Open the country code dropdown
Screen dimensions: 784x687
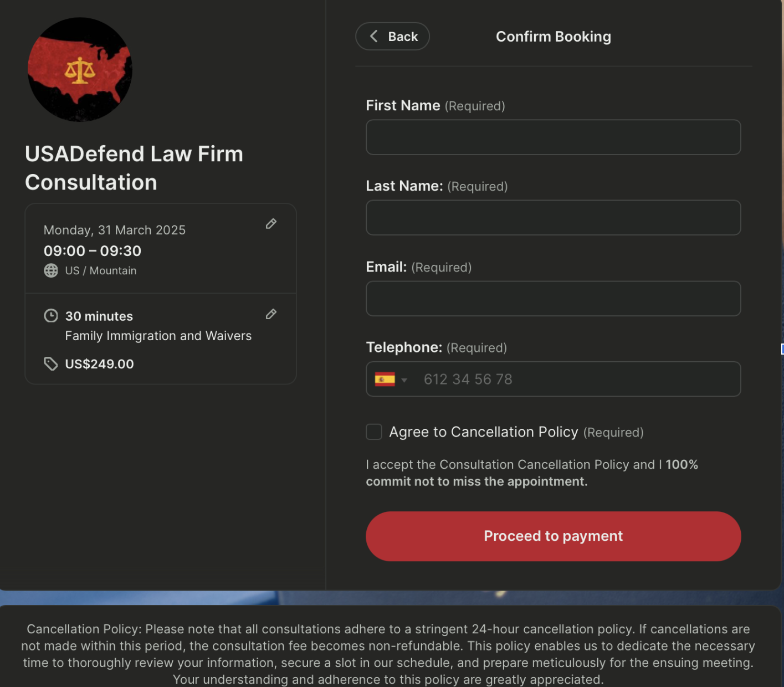tap(404, 380)
